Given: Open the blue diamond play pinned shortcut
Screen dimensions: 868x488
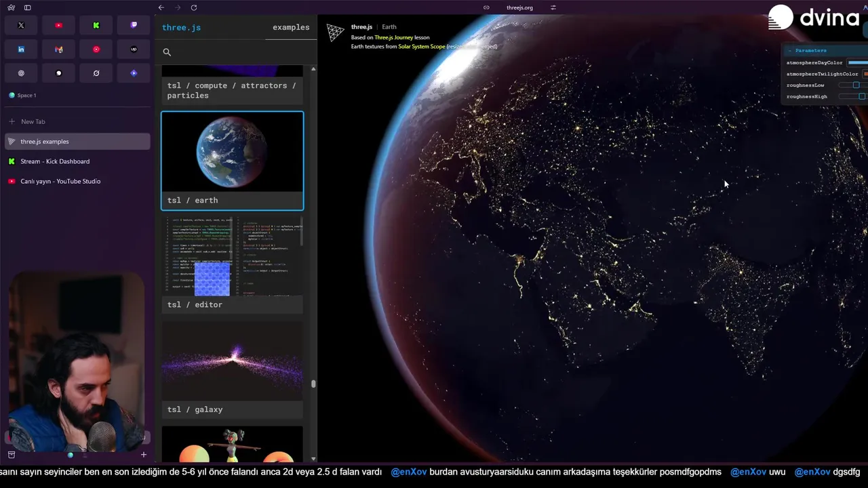Looking at the screenshot, I should [134, 73].
